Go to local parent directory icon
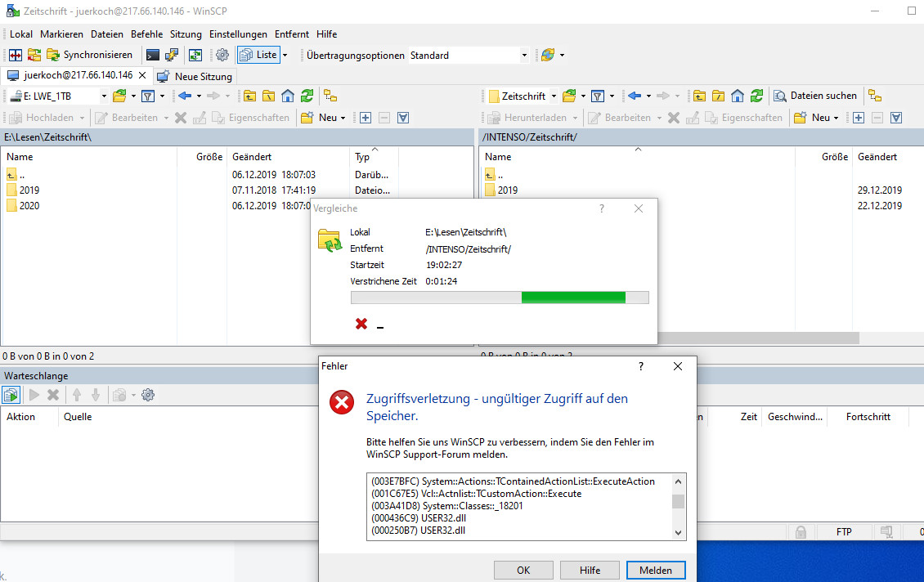924x582 pixels. coord(249,96)
